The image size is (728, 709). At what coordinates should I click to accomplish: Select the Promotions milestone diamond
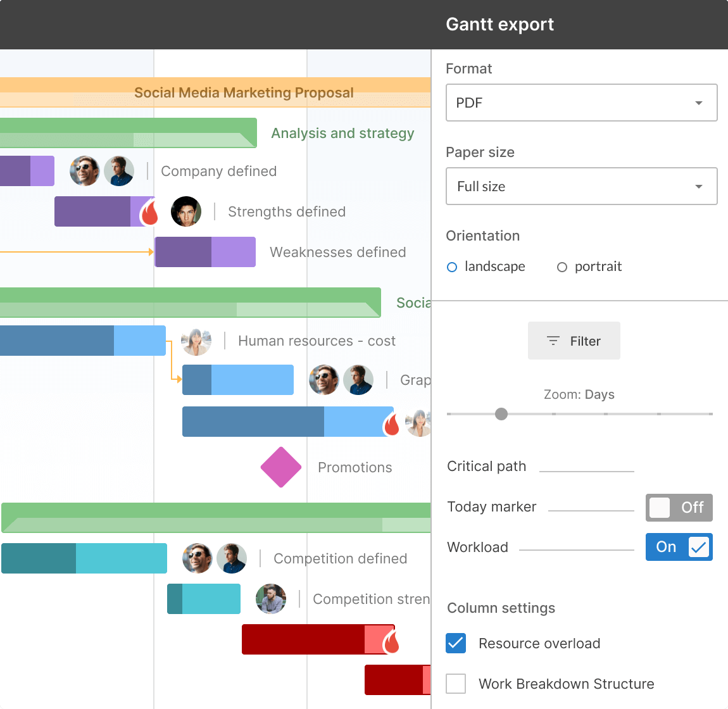coord(280,467)
